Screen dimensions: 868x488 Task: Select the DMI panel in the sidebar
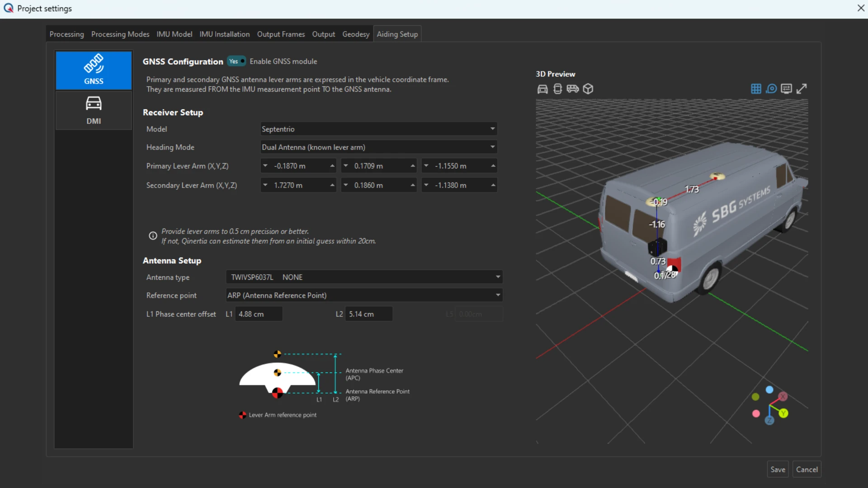93,110
